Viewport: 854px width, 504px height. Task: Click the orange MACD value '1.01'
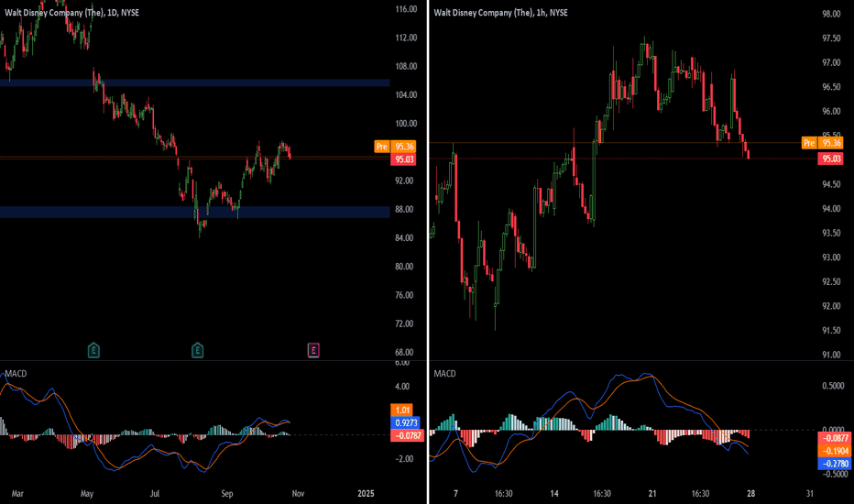click(402, 411)
